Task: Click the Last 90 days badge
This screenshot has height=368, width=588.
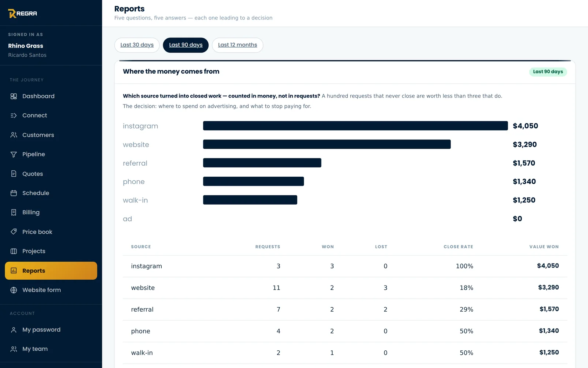Action: [548, 72]
